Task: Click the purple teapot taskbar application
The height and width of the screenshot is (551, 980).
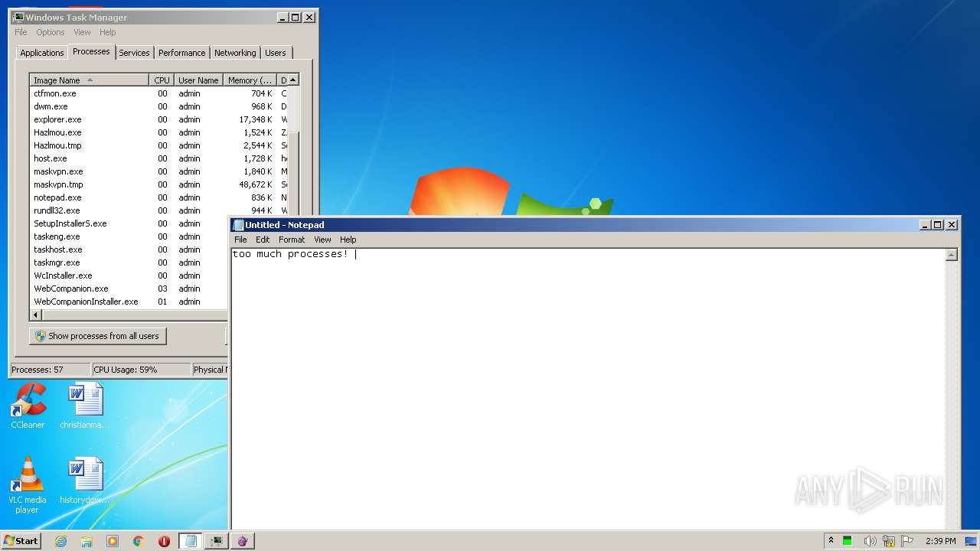Action: pyautogui.click(x=243, y=541)
